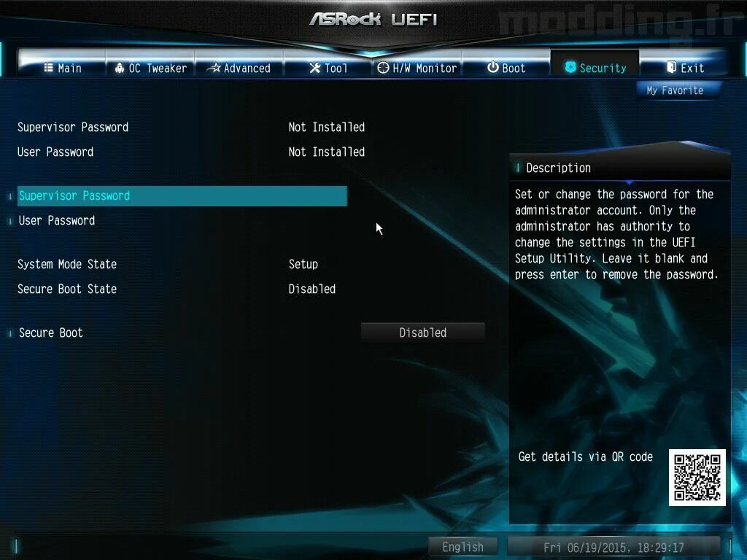This screenshot has height=560, width=747.
Task: Switch to the Boot tab
Action: click(506, 68)
